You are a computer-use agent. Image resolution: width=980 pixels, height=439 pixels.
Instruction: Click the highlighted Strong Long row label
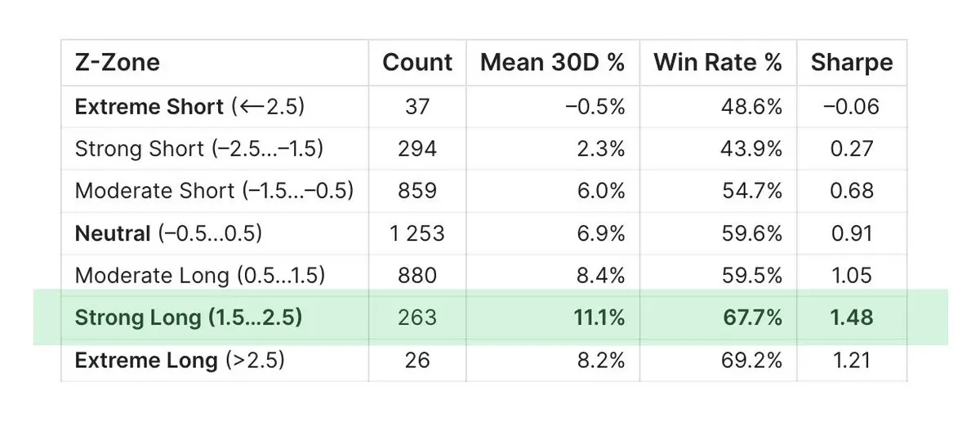coord(189,317)
